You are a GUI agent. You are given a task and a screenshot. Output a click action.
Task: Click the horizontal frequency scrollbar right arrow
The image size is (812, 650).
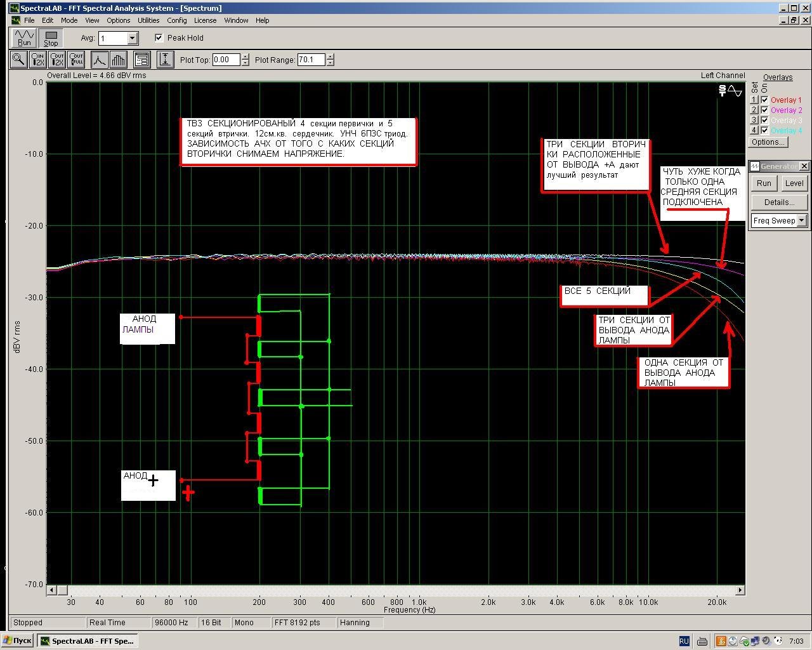[x=740, y=590]
